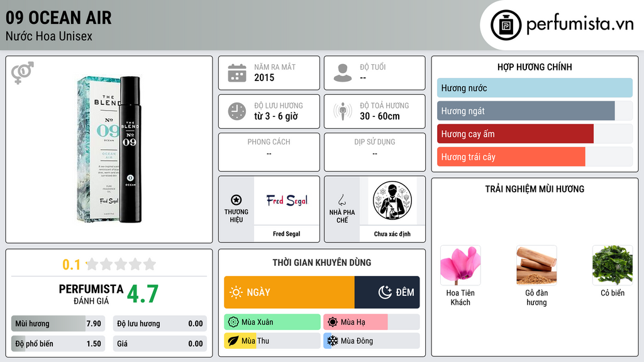
Task: Click the Perfumista Đánh giá label
Action: (91, 294)
